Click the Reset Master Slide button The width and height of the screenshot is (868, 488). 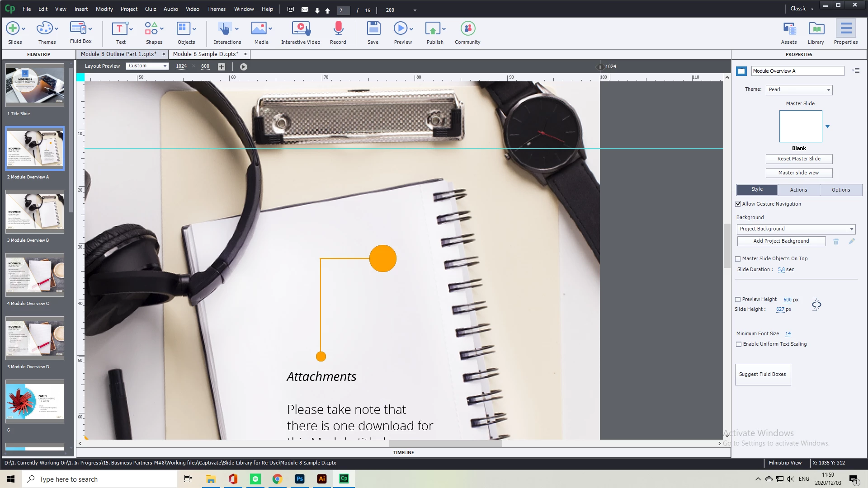pyautogui.click(x=799, y=159)
